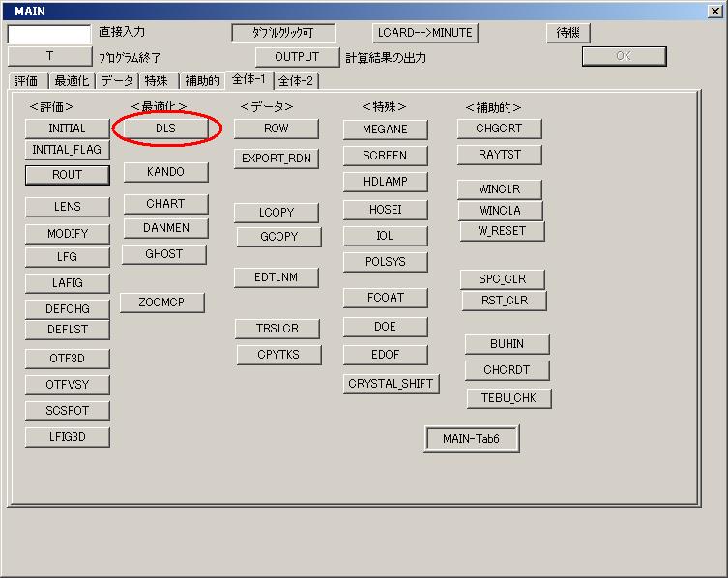Switch to the 最適化 tab
The height and width of the screenshot is (578, 728).
[x=72, y=81]
